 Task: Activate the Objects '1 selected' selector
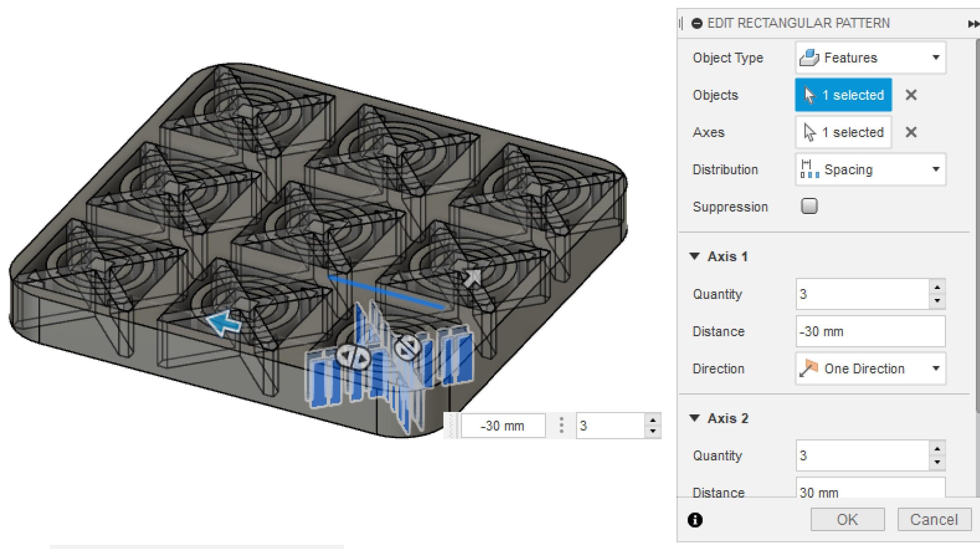click(843, 95)
